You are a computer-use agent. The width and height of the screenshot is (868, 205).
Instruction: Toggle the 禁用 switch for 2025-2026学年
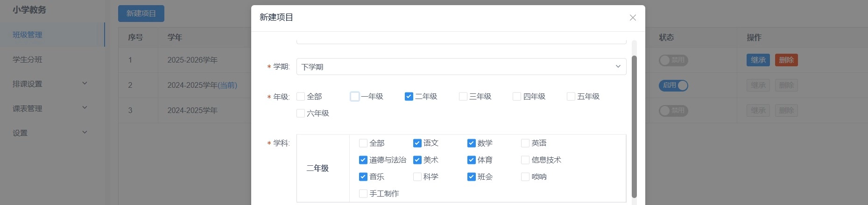tap(673, 60)
